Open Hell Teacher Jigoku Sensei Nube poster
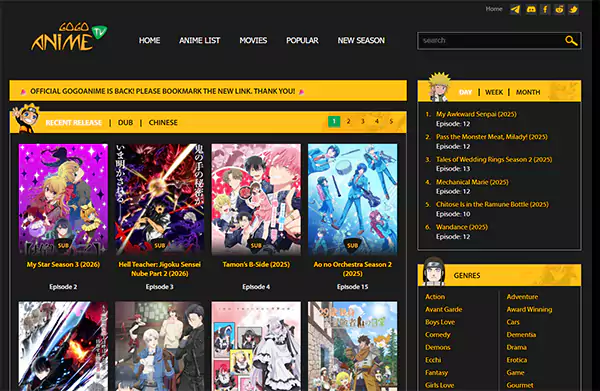600x391 pixels. [x=160, y=199]
